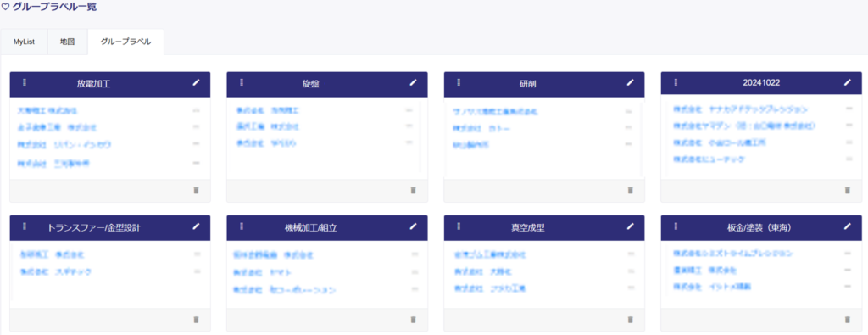This screenshot has height=335, width=868.
Task: Delete the 放電加工 group with trash icon
Action: pyautogui.click(x=196, y=191)
